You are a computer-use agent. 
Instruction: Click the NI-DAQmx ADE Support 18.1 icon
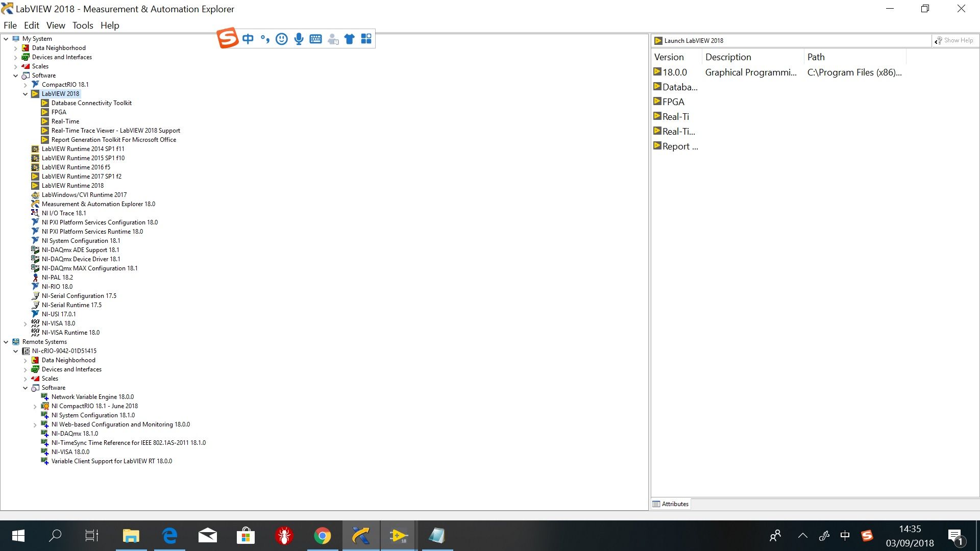click(35, 250)
